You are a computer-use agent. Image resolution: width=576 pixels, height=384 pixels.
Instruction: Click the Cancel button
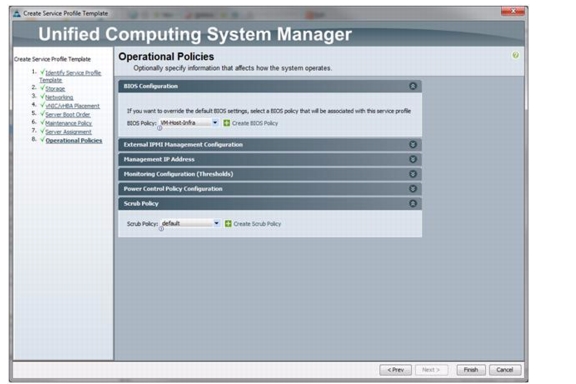pos(505,370)
